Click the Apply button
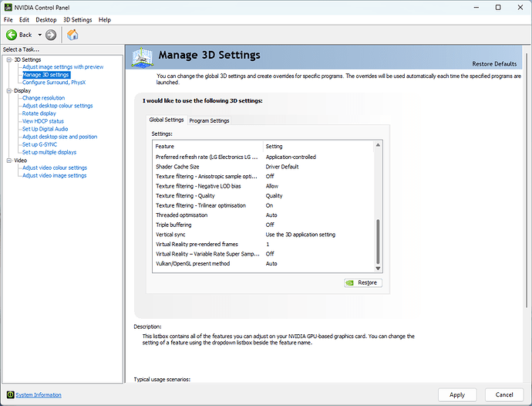 coord(457,394)
